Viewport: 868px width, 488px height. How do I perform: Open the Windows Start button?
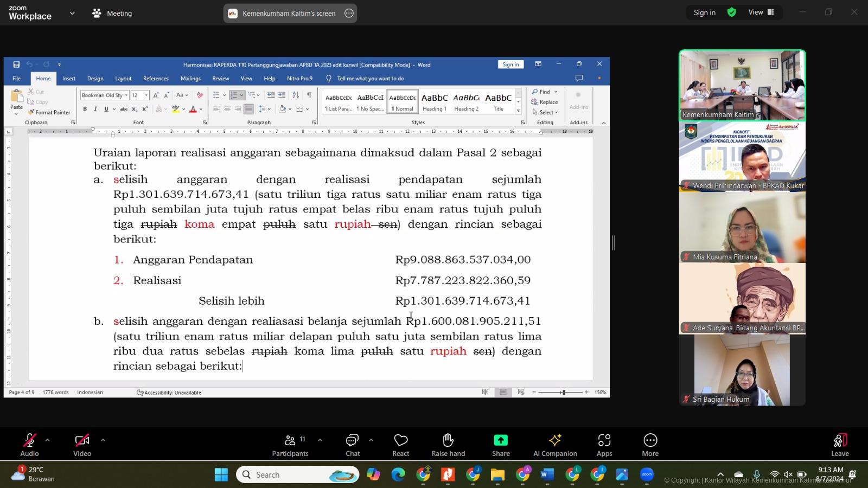click(221, 474)
